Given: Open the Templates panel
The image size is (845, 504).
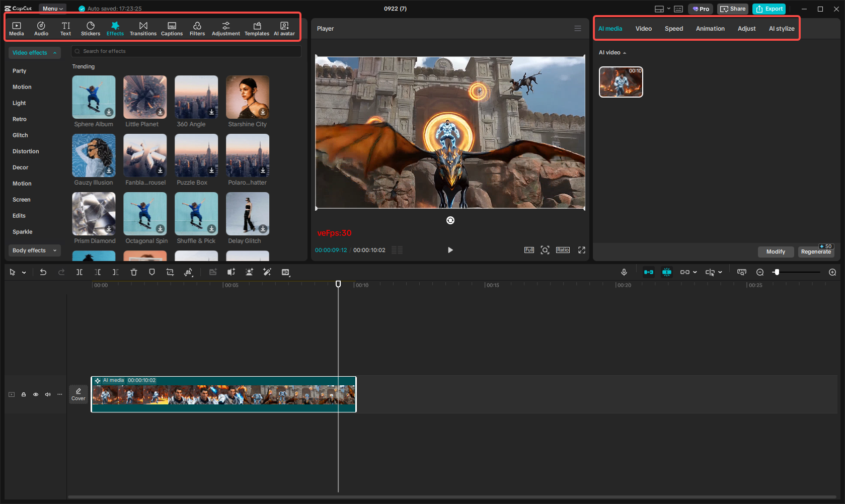Looking at the screenshot, I should 257,29.
